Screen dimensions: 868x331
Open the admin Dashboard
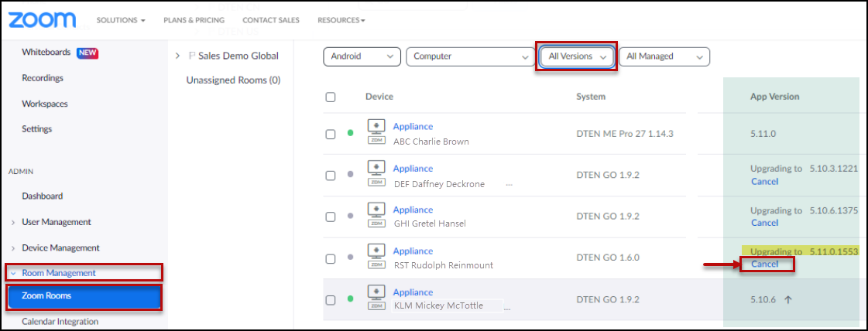[42, 196]
